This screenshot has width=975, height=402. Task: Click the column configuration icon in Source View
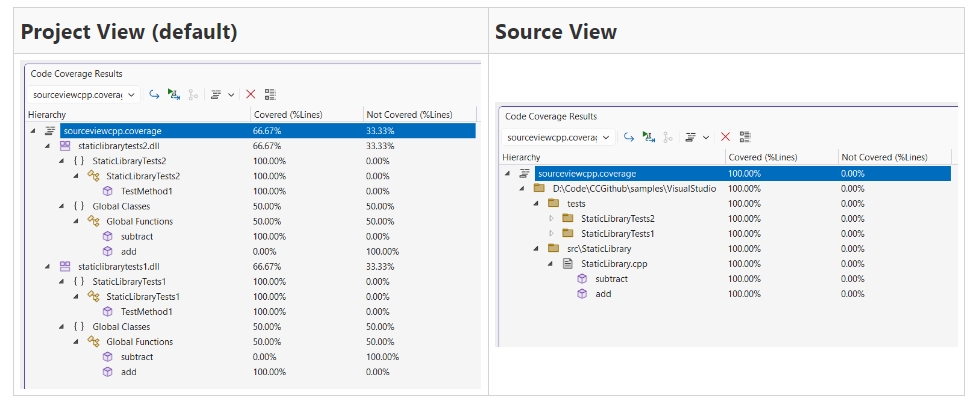coord(745,136)
